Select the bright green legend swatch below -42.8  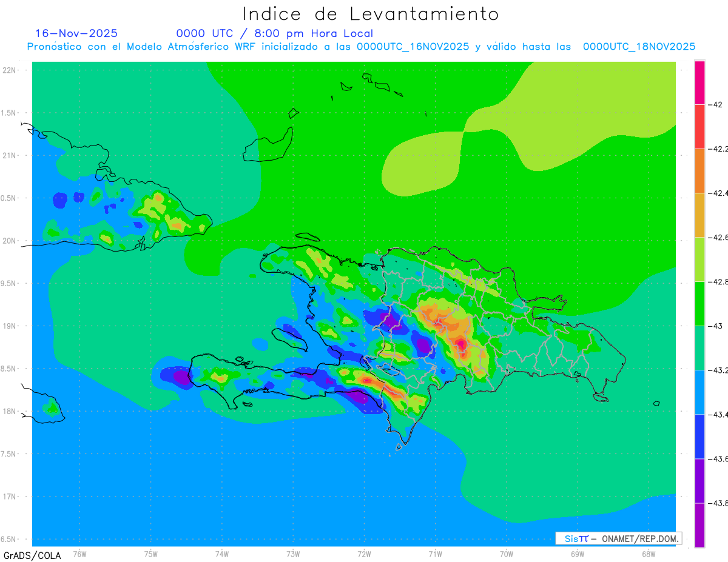[699, 304]
